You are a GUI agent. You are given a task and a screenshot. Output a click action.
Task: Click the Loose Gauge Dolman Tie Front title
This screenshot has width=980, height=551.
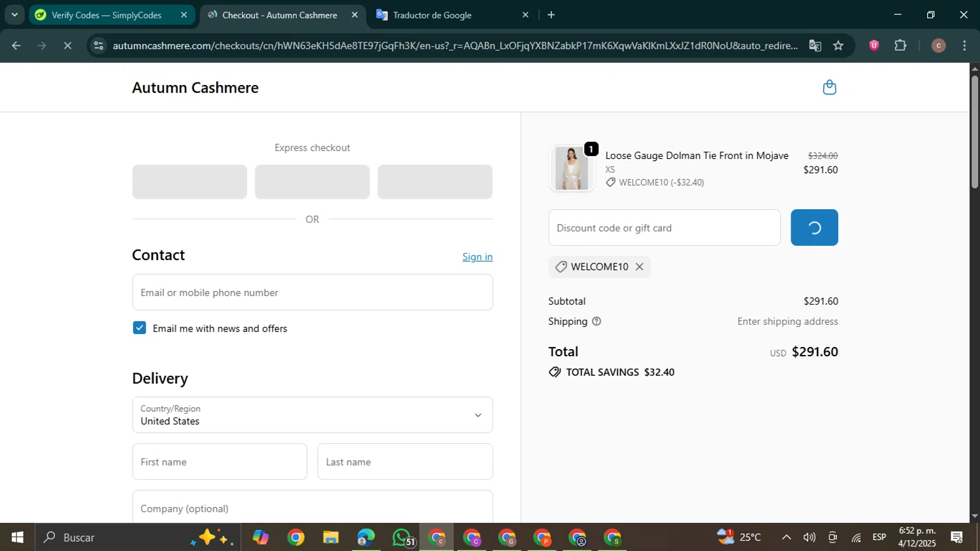[x=696, y=156]
